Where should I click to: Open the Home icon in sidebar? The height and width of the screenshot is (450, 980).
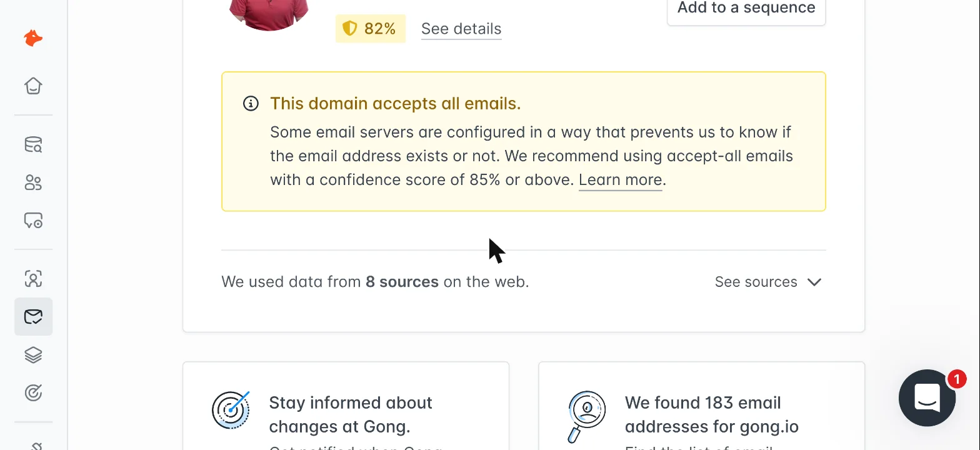pos(33,86)
